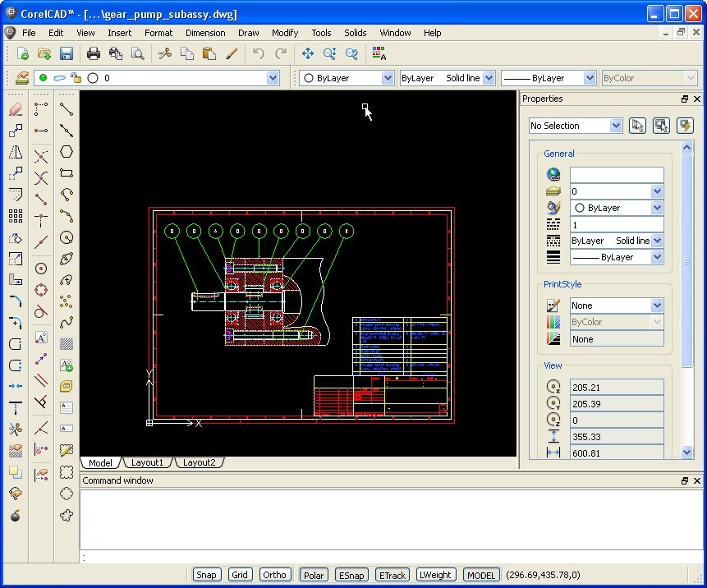Screen dimensions: 707x588
Task: Open the toolbar line weight ByLayer dropdown
Action: pos(590,78)
